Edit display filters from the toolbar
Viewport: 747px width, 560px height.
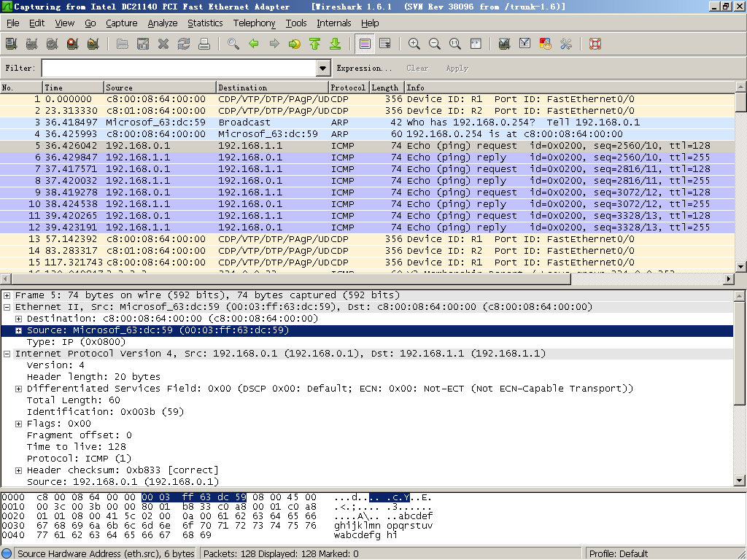pos(525,44)
